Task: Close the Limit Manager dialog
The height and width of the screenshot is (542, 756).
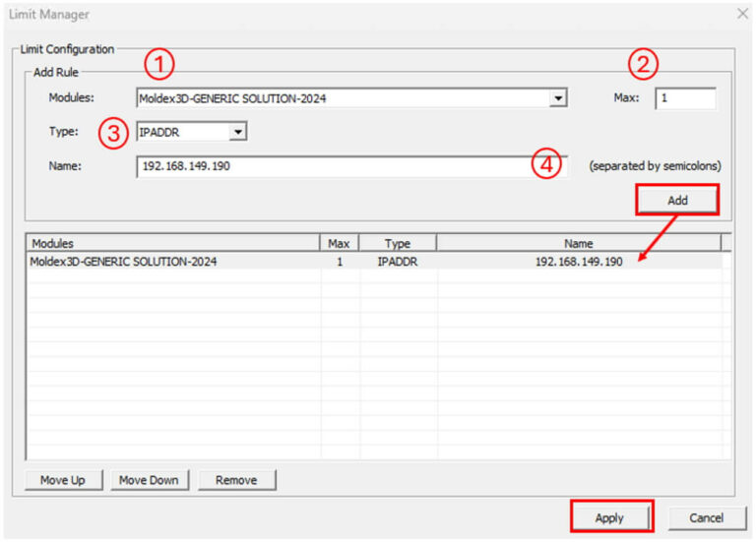Action: [742, 14]
